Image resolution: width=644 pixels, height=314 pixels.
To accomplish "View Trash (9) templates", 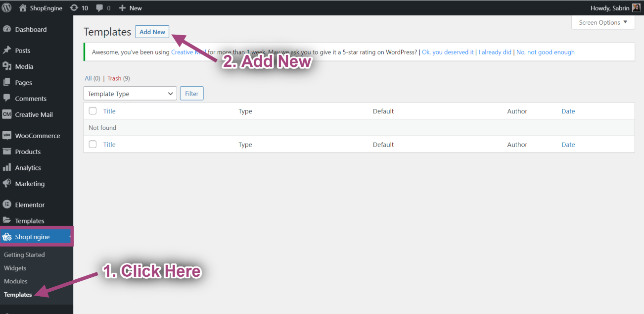I will [119, 78].
